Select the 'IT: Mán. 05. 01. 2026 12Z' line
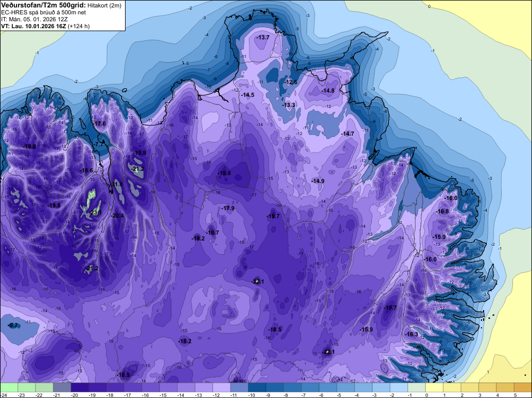 point(34,19)
